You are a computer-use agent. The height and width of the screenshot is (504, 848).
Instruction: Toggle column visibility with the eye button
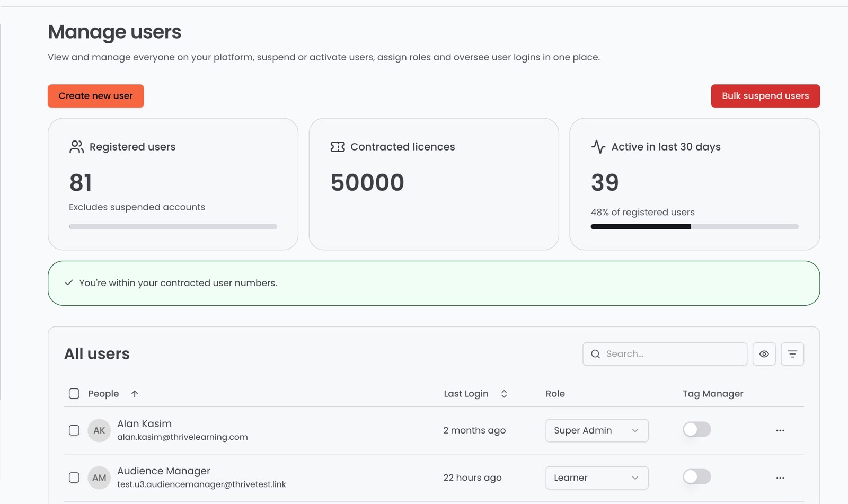pos(764,354)
